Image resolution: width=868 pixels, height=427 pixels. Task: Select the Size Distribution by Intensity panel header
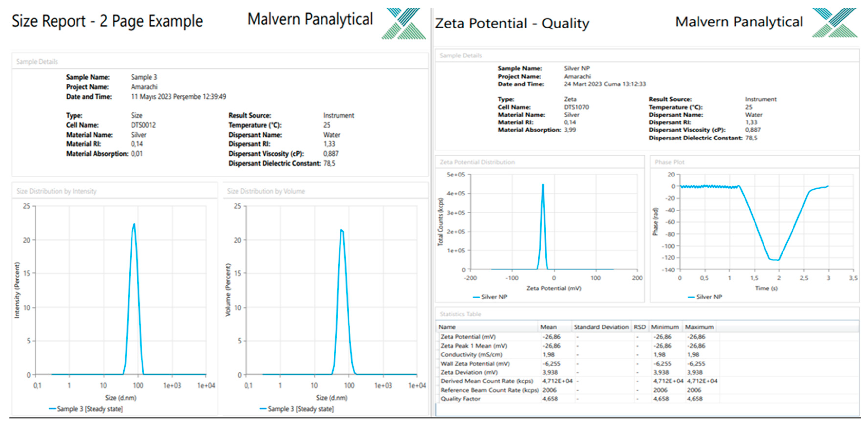tap(56, 191)
